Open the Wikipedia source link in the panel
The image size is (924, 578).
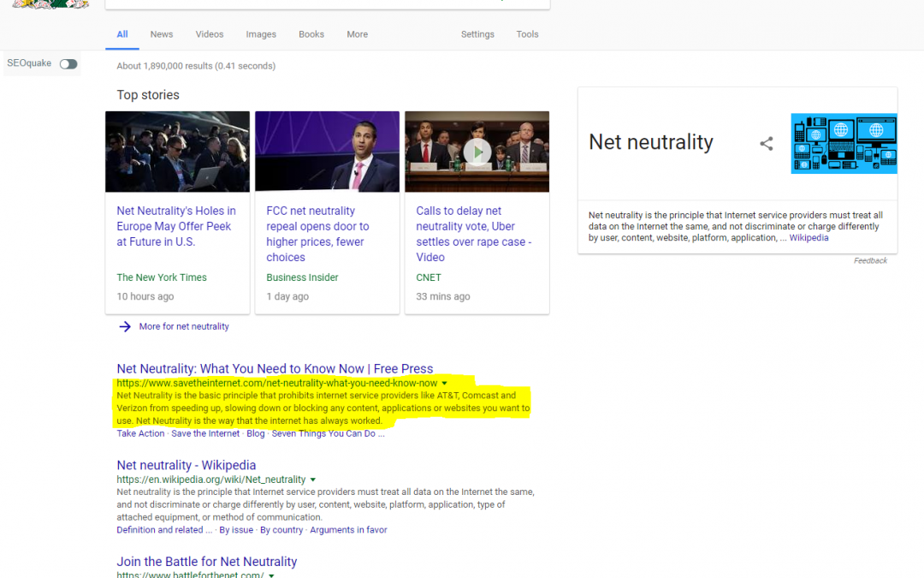(x=808, y=237)
